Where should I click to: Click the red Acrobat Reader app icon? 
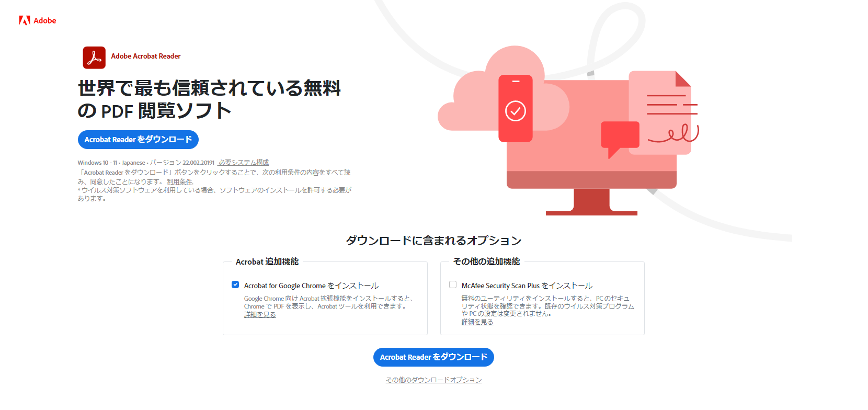tap(94, 58)
